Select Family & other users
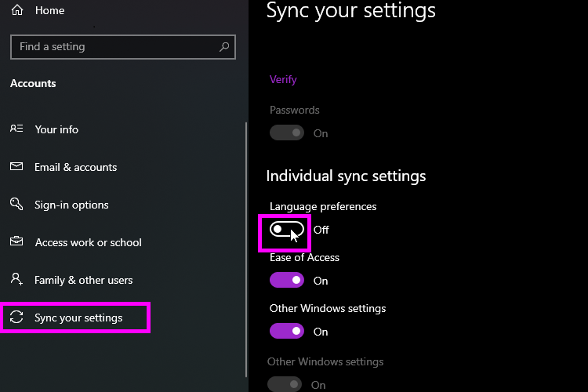The height and width of the screenshot is (392, 588). pos(84,280)
